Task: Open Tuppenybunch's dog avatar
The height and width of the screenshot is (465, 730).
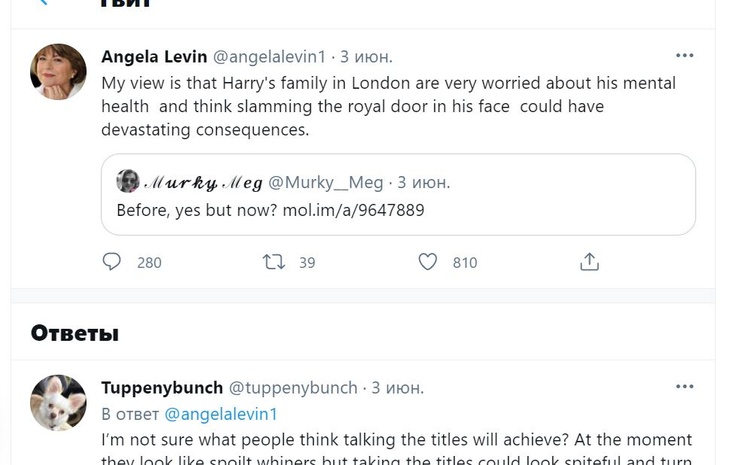Action: click(x=59, y=402)
